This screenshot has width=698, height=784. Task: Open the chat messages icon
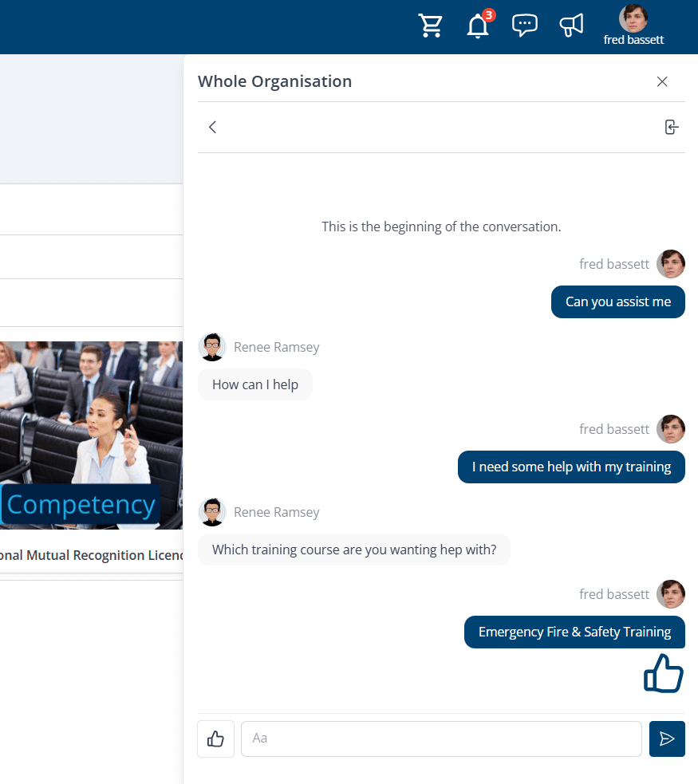pyautogui.click(x=524, y=26)
